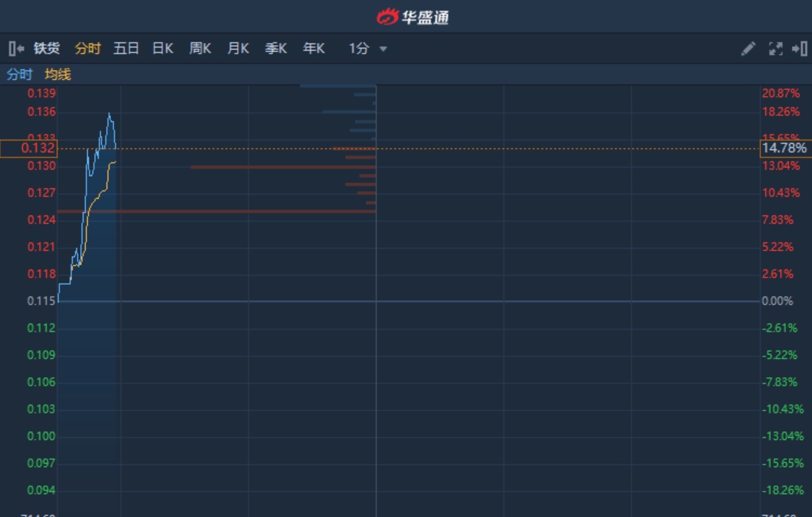Toggle fullscreen chart view icon
This screenshot has height=517, width=812.
776,49
